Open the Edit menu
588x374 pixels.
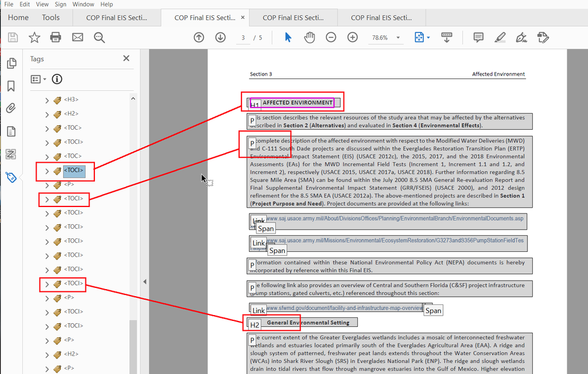(25, 4)
